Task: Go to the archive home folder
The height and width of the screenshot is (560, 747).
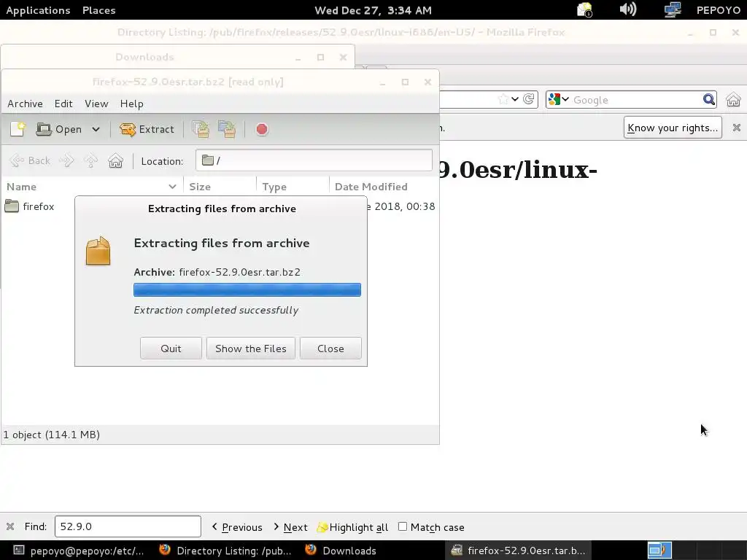Action: [115, 161]
